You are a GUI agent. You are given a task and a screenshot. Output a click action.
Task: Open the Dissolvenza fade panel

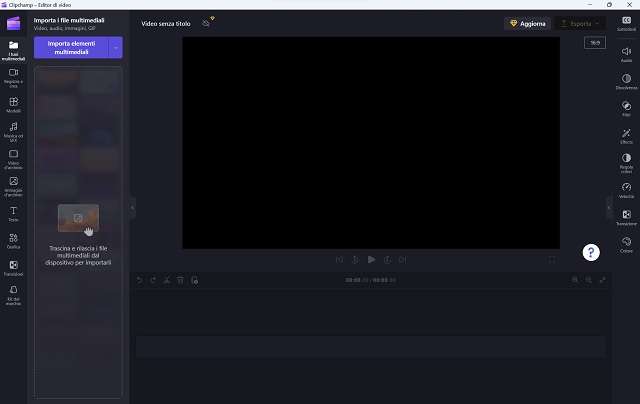pos(626,80)
